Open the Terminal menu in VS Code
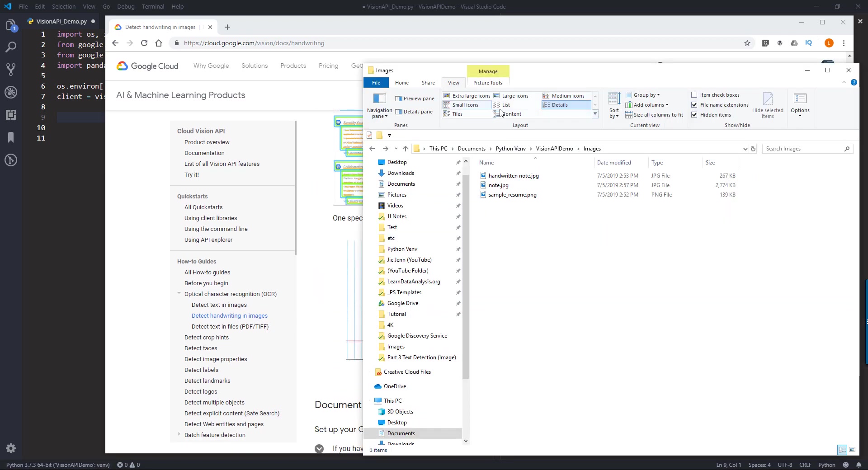 [x=153, y=6]
